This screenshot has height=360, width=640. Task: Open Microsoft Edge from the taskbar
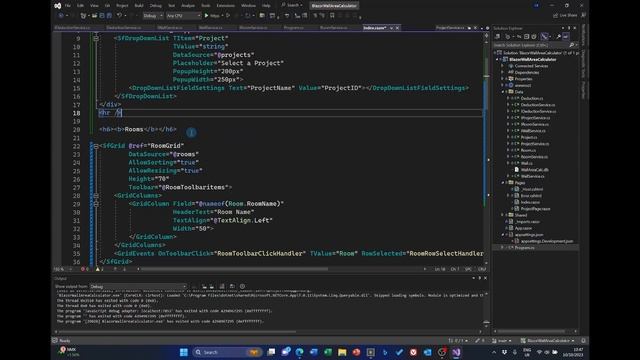click(x=300, y=352)
